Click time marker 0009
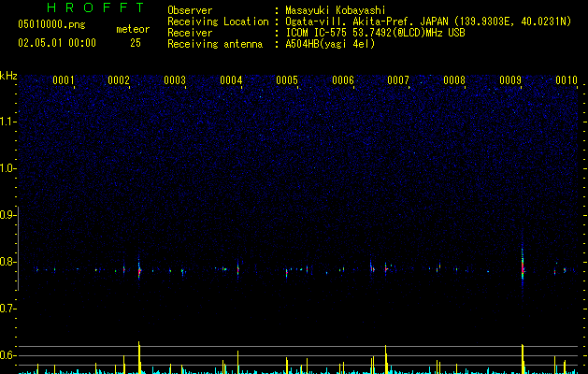The height and width of the screenshot is (374, 588). coord(510,80)
